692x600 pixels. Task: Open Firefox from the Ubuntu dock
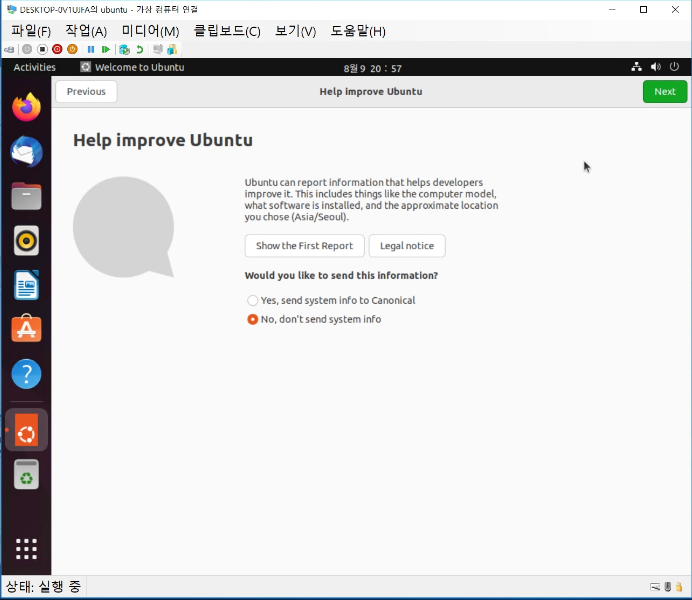26,107
